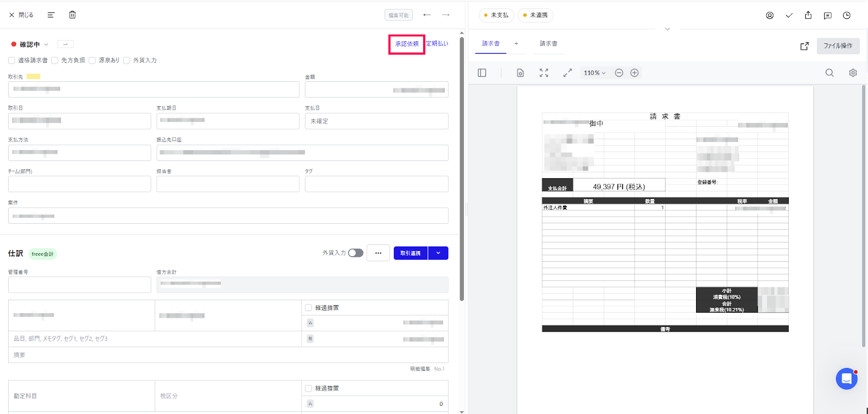
Task: Open the 取引日 date field
Action: click(x=80, y=121)
